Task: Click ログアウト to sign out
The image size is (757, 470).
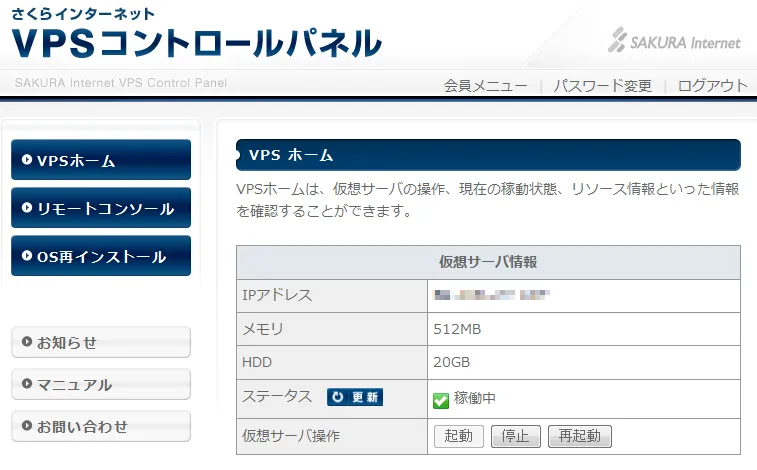Action: [x=713, y=86]
